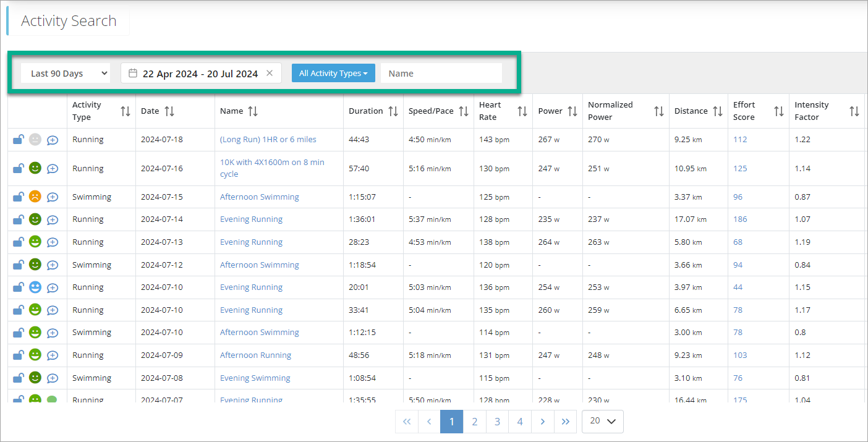Go to the next page arrow

[x=543, y=422]
